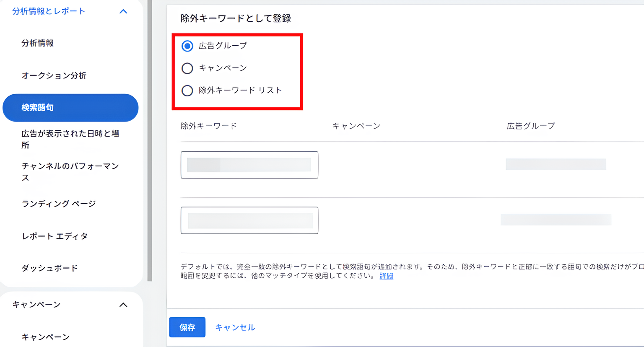This screenshot has height=347, width=644.
Task: Collapse the キャンペーン sidebar section
Action: 123,305
